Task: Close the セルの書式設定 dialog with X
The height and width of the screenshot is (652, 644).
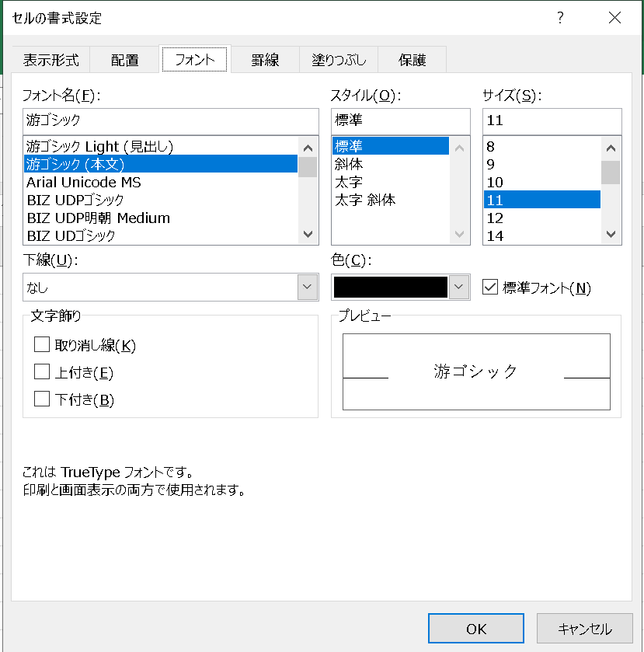Action: 614,17
